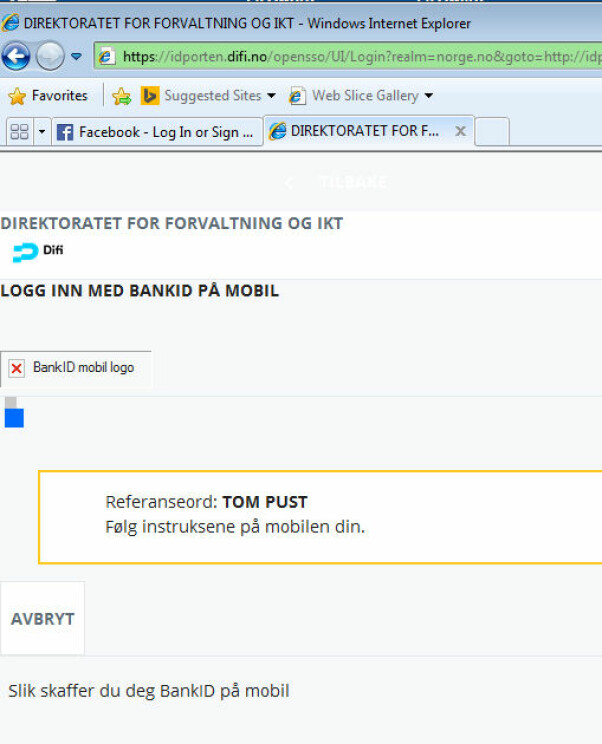Expand the Suggested Sites dropdown arrow
This screenshot has width=602, height=744.
click(x=271, y=96)
